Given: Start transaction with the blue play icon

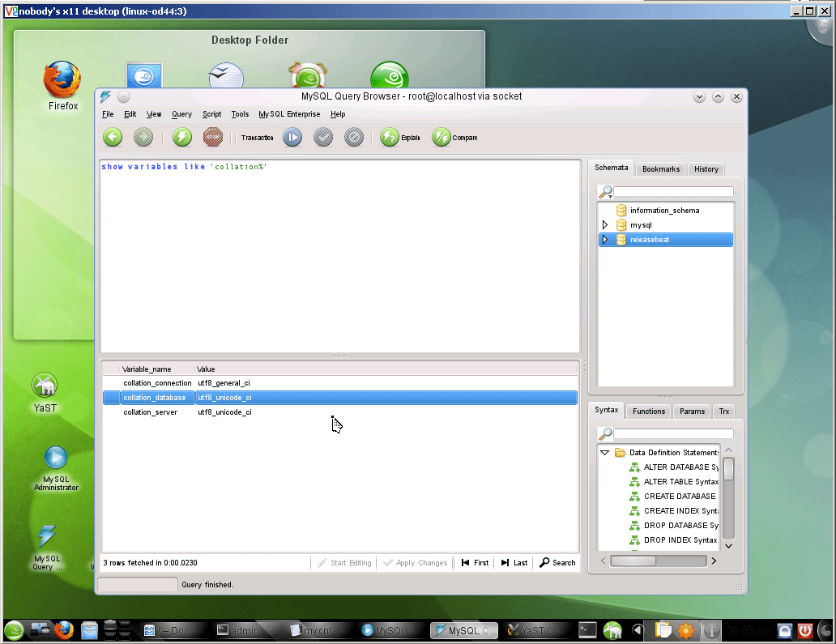Looking at the screenshot, I should click(x=292, y=138).
